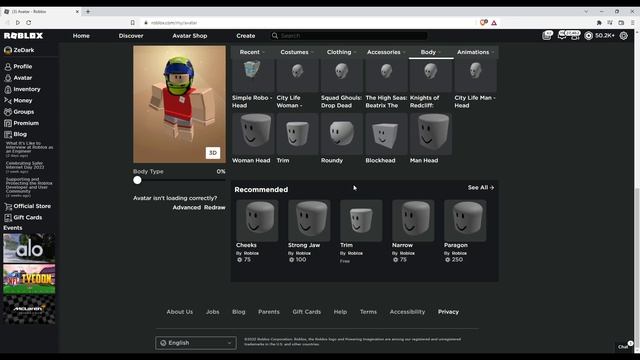Image resolution: width=640 pixels, height=360 pixels.
Task: Expand the Body dropdown tab
Action: (431, 52)
